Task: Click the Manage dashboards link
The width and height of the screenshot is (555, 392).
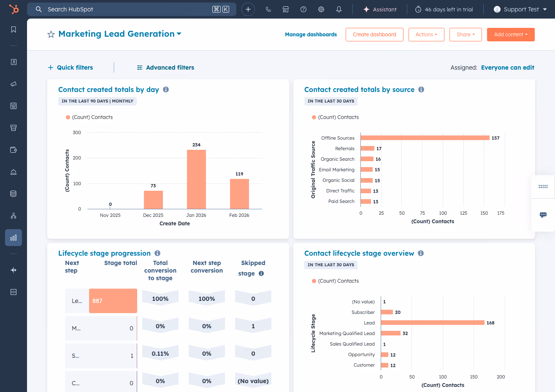Action: pos(311,35)
